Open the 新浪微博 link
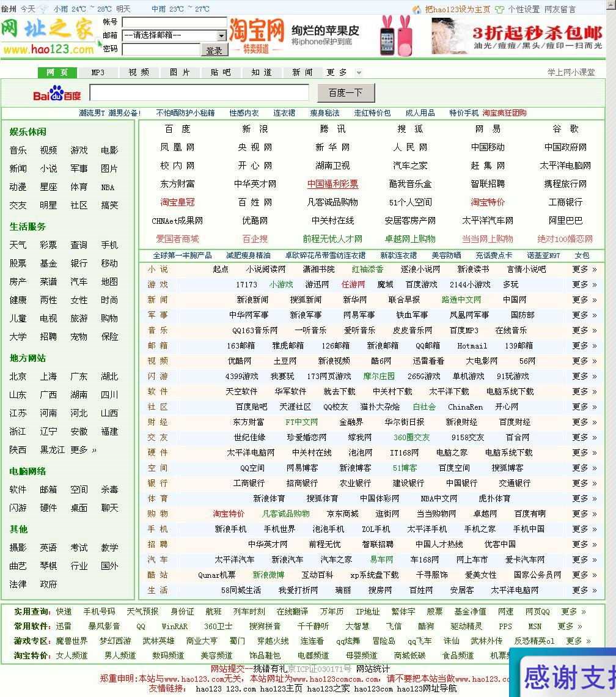 click(x=268, y=575)
